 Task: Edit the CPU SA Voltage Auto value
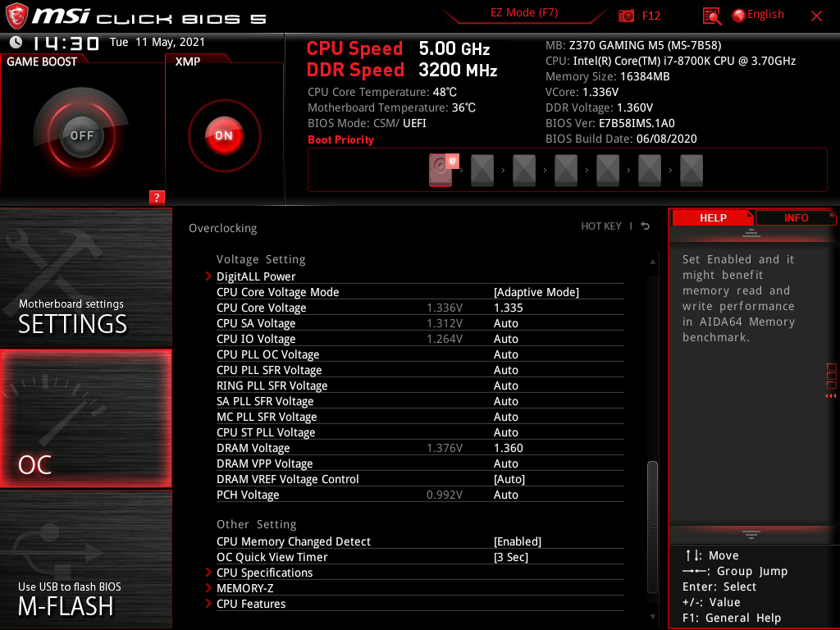[505, 323]
